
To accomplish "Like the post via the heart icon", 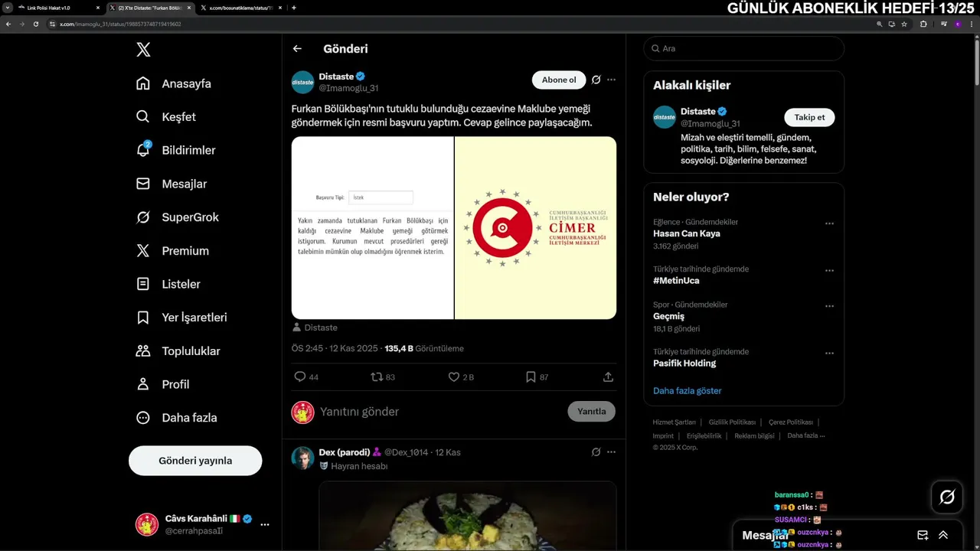I will coord(453,377).
